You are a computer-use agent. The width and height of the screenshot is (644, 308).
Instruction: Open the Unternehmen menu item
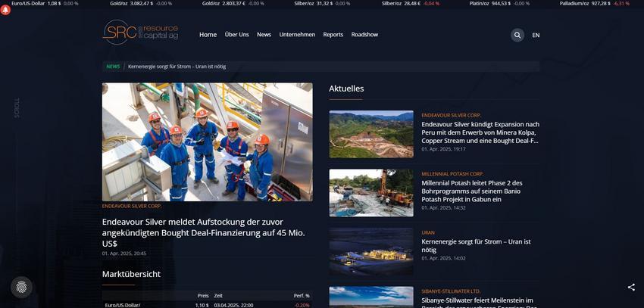[297, 35]
